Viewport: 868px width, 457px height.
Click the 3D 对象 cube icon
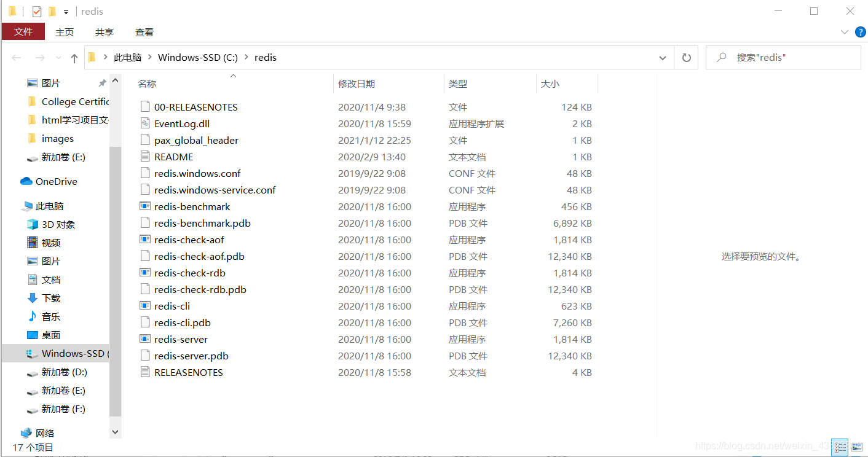click(33, 224)
